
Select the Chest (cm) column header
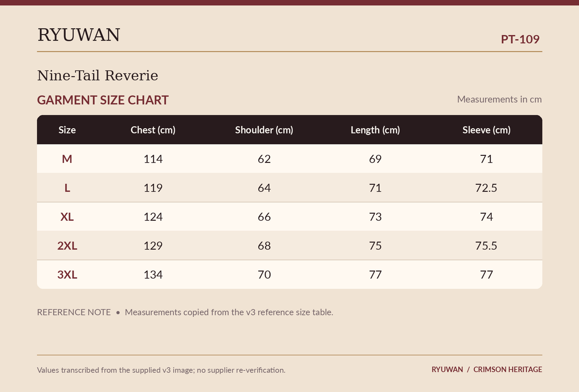click(x=153, y=130)
